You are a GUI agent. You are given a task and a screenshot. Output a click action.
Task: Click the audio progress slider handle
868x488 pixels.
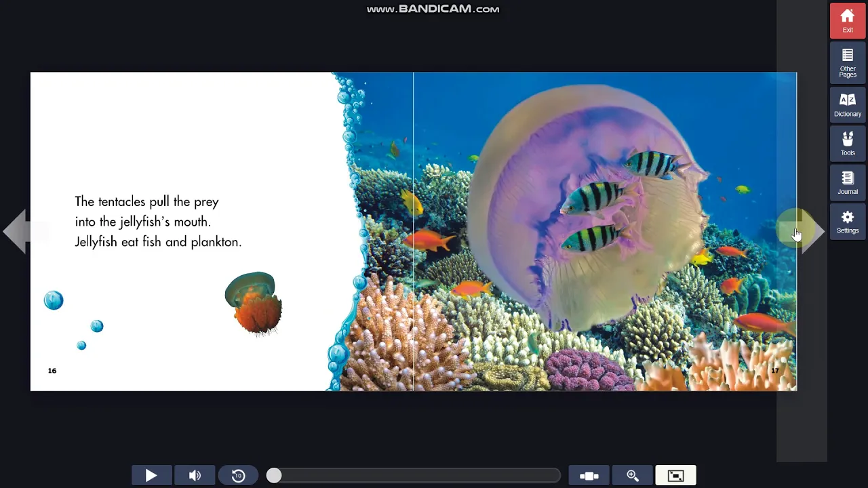[274, 476]
